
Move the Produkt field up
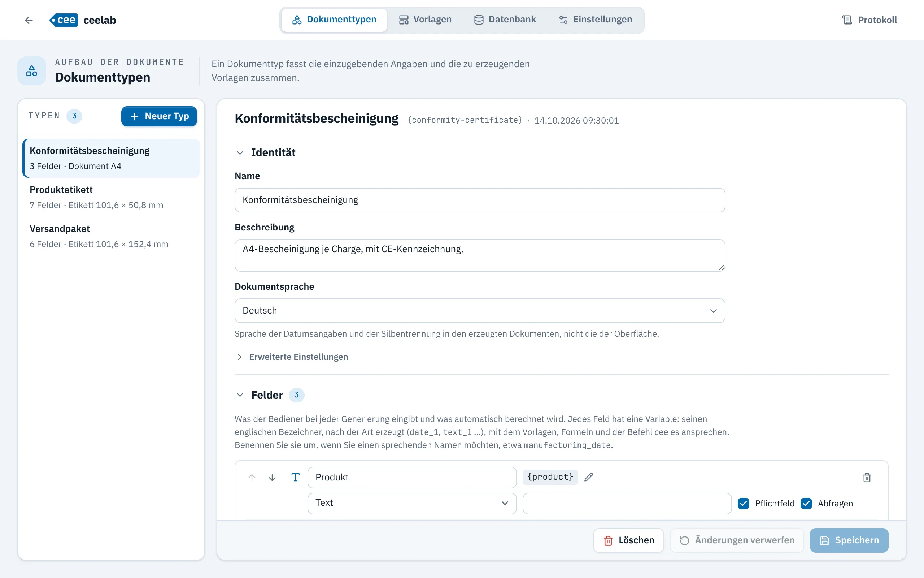click(252, 478)
